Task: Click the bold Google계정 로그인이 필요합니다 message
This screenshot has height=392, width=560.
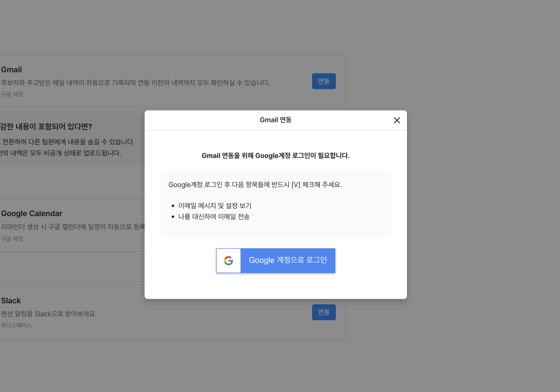Action: [275, 156]
